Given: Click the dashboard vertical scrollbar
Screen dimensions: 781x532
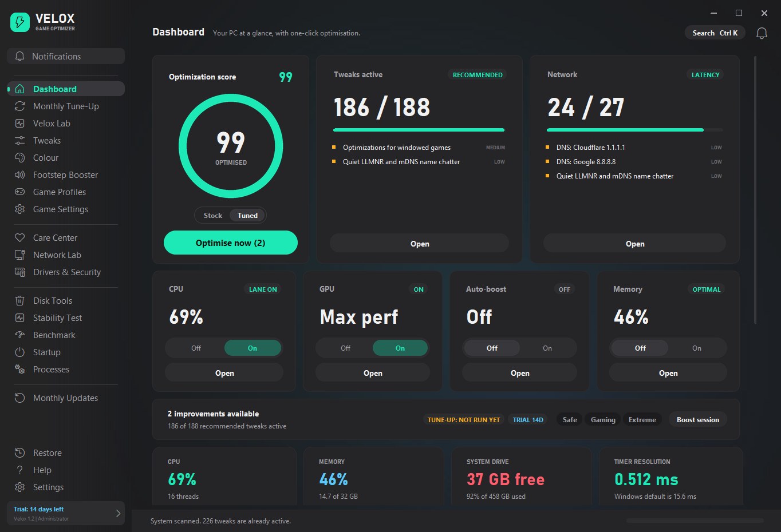Looking at the screenshot, I should point(755,189).
